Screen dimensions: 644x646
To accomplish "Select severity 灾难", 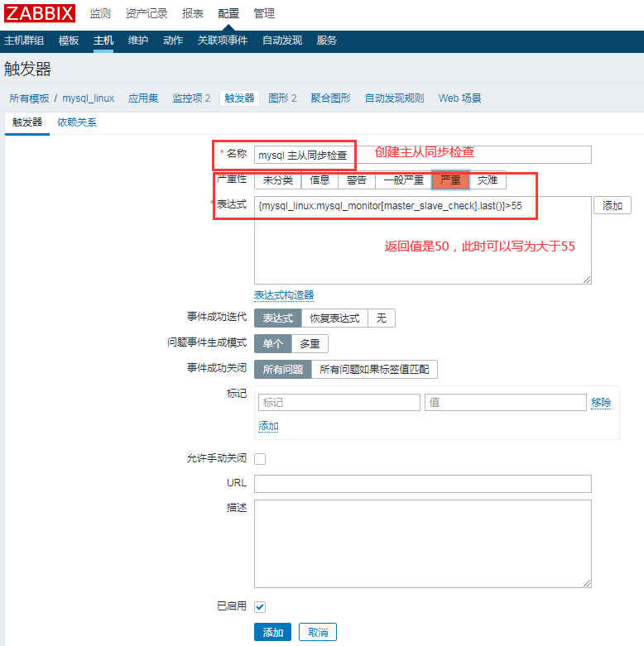I will pos(488,180).
